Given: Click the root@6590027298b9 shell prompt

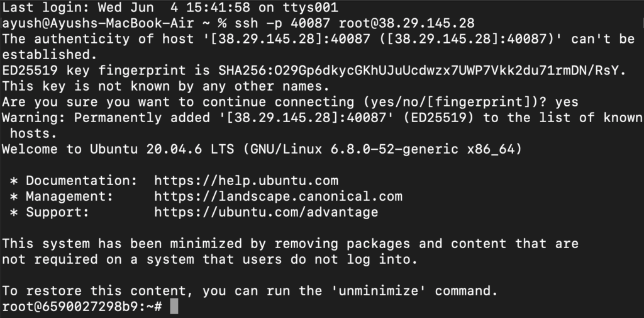Looking at the screenshot, I should (x=82, y=307).
